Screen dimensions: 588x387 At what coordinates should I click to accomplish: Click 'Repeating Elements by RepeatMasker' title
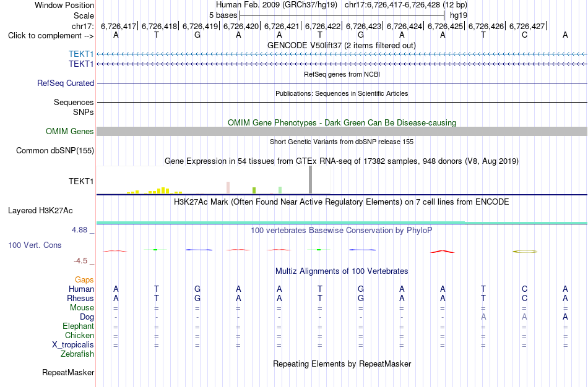pos(342,364)
